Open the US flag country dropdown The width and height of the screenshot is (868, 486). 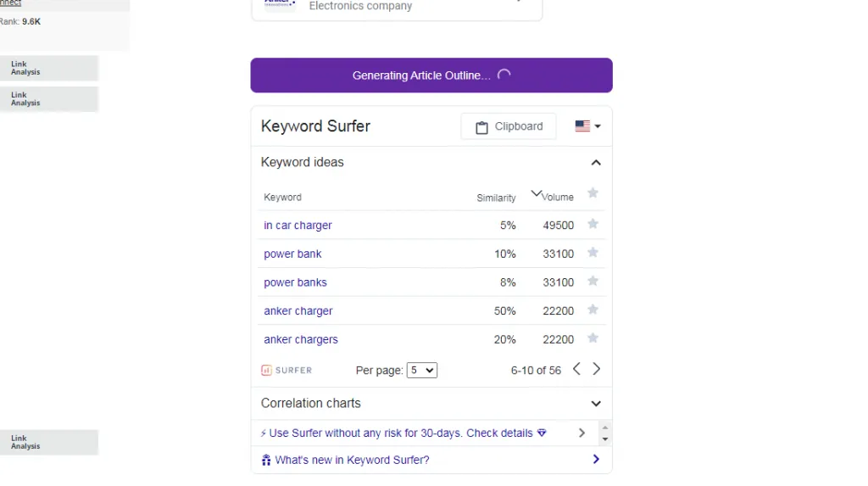(x=587, y=126)
